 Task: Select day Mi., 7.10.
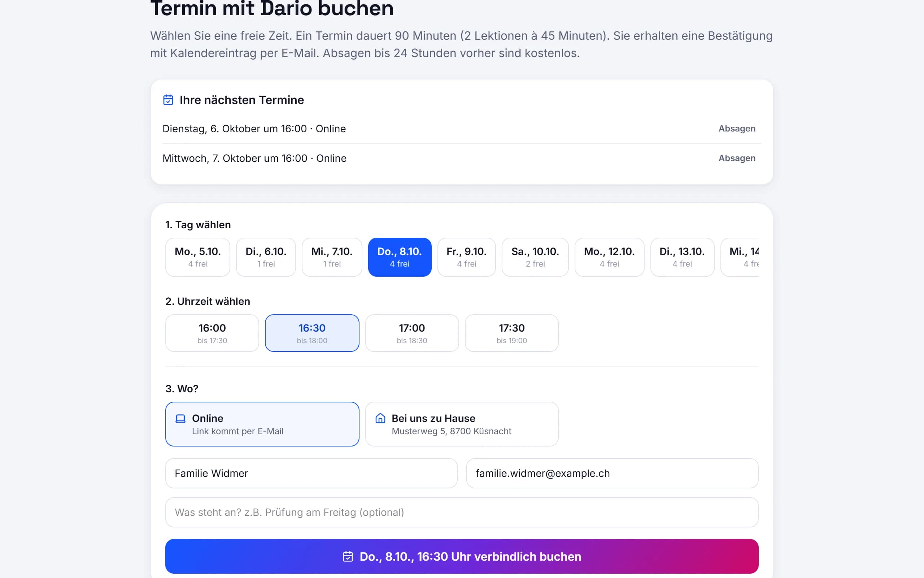332,257
